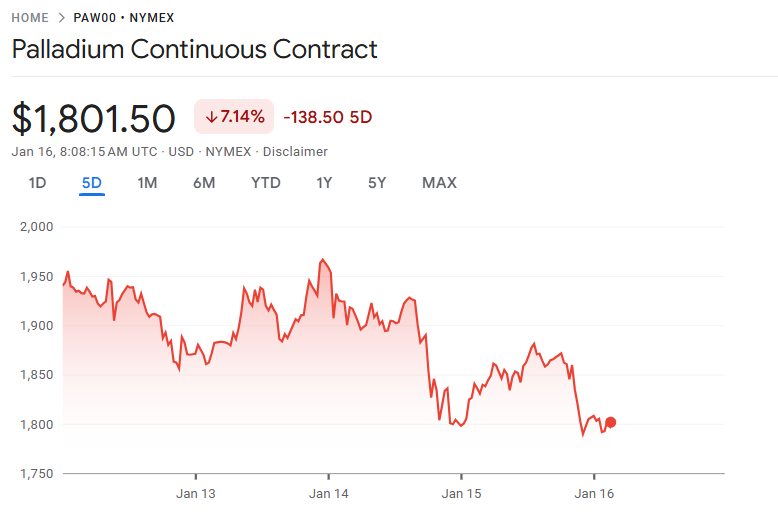The image size is (778, 525).
Task: Click the breadcrumb chevron arrow
Action: (x=61, y=18)
